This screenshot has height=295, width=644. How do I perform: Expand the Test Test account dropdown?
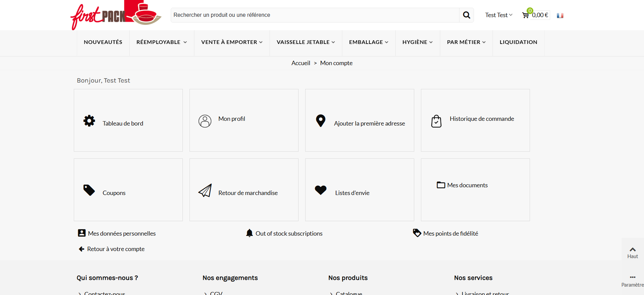click(x=498, y=15)
